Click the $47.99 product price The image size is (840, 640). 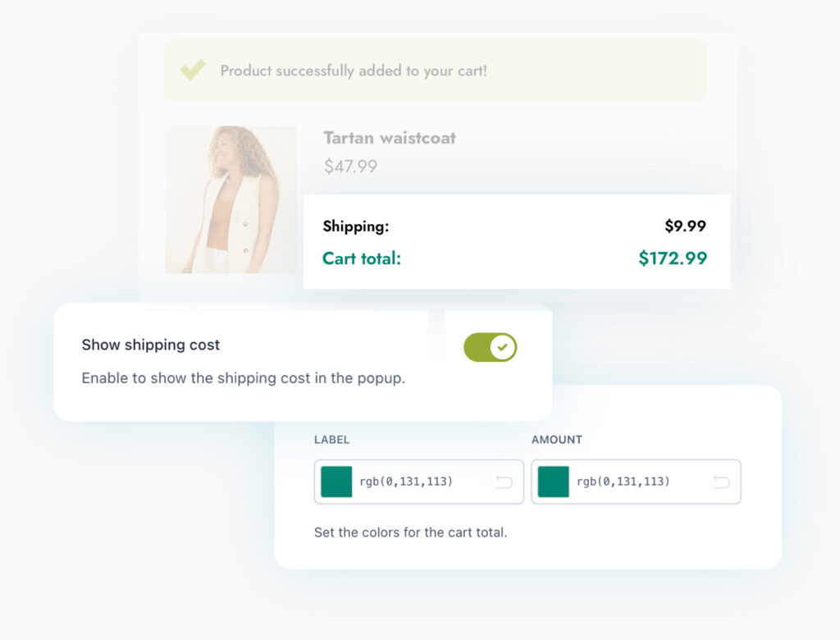click(350, 167)
